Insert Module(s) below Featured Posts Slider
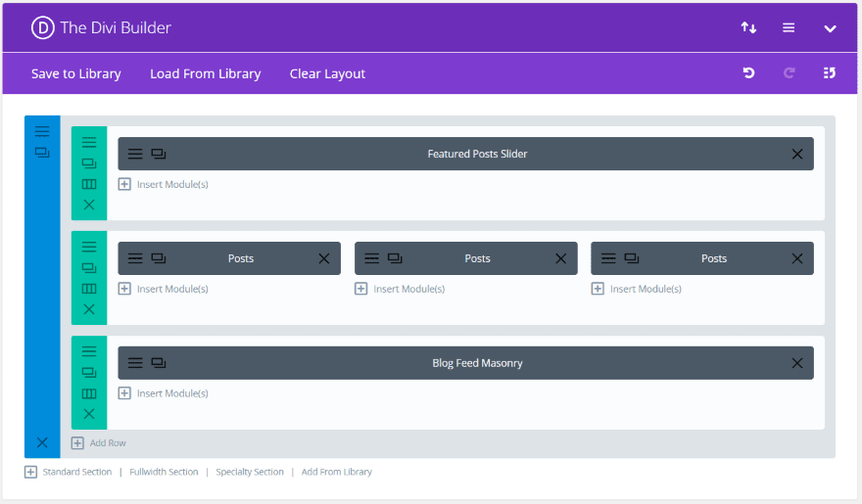The height and width of the screenshot is (504, 862). point(164,184)
